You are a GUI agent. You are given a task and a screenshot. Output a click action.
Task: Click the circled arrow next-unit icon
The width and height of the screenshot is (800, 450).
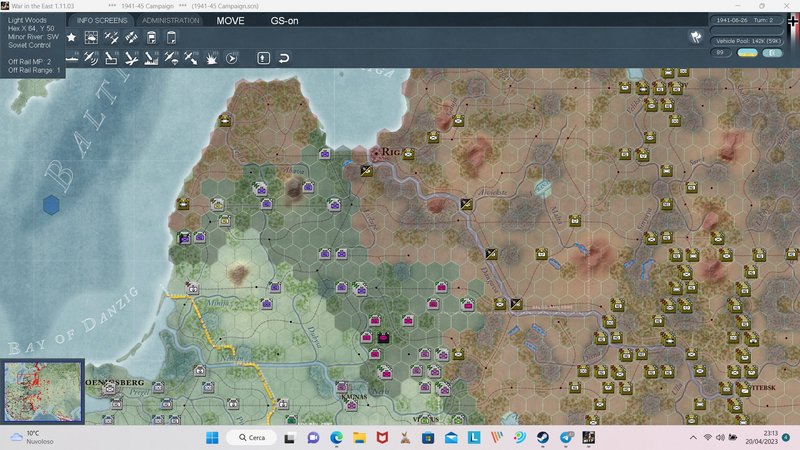pos(232,58)
